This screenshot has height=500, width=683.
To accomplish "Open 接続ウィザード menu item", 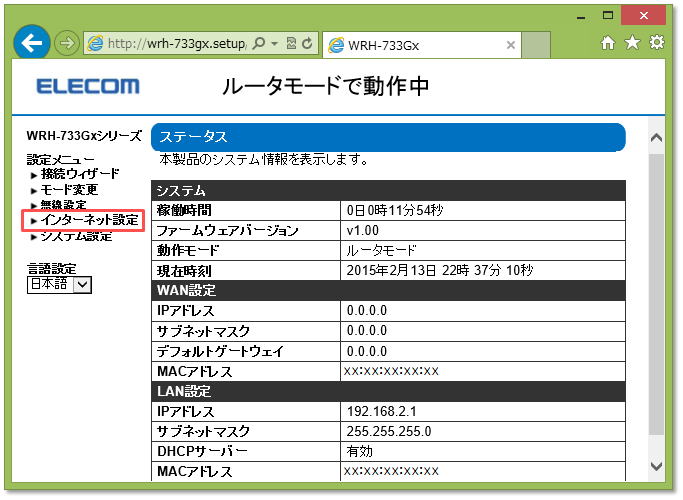I will coord(80,174).
